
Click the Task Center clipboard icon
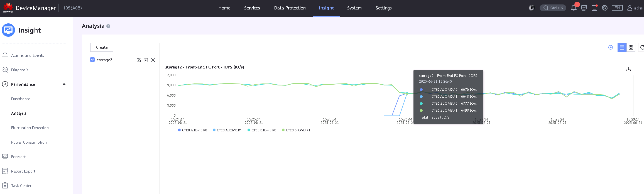tap(5, 186)
